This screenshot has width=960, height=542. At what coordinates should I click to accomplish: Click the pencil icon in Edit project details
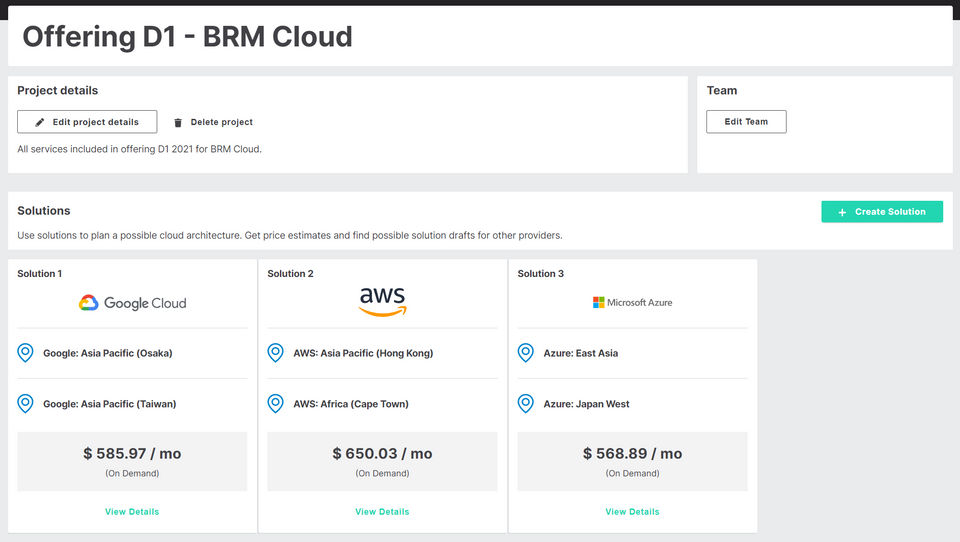coord(40,122)
